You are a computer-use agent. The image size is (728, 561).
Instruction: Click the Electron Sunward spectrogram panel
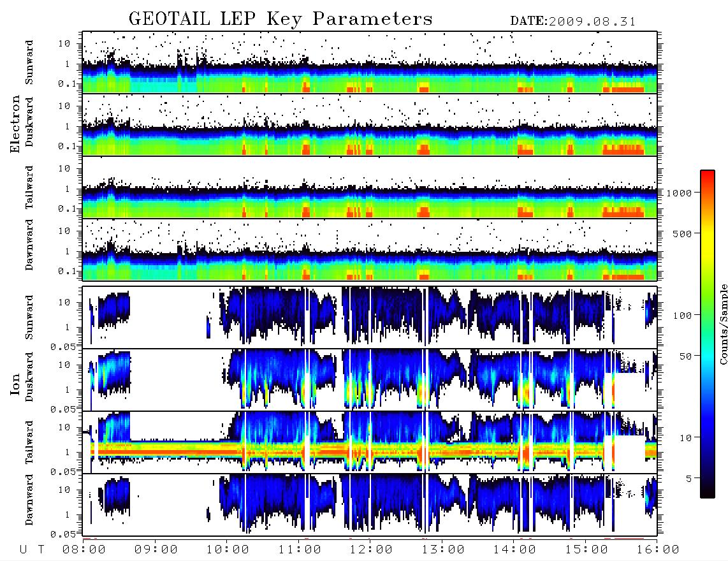click(370, 62)
